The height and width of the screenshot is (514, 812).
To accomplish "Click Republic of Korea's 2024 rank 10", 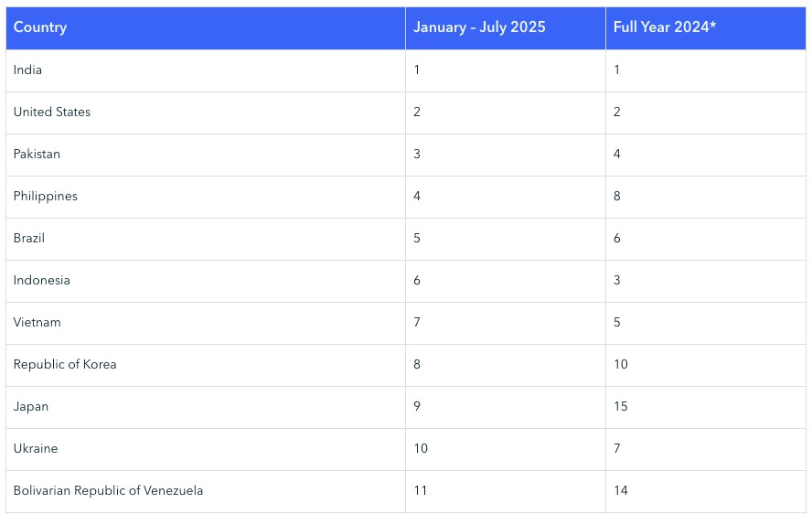I will tap(621, 365).
